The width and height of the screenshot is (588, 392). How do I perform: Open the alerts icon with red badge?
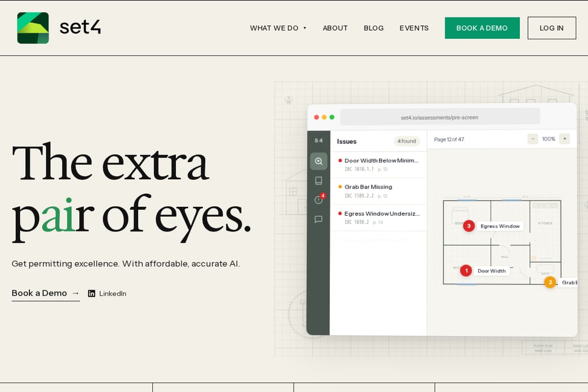pos(319,199)
